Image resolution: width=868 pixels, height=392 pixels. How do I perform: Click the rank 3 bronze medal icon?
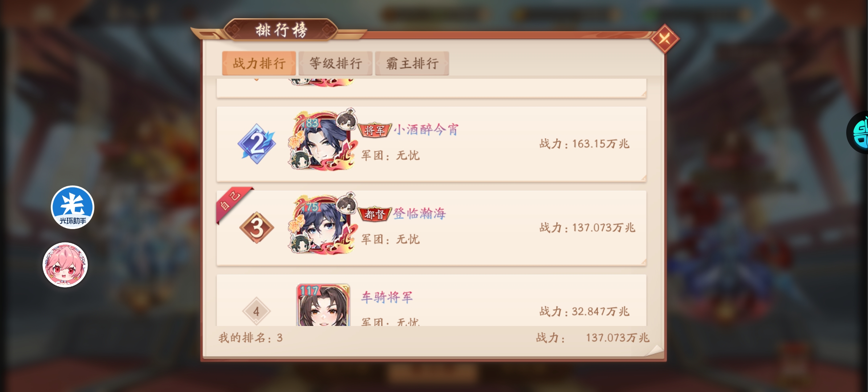point(257,228)
